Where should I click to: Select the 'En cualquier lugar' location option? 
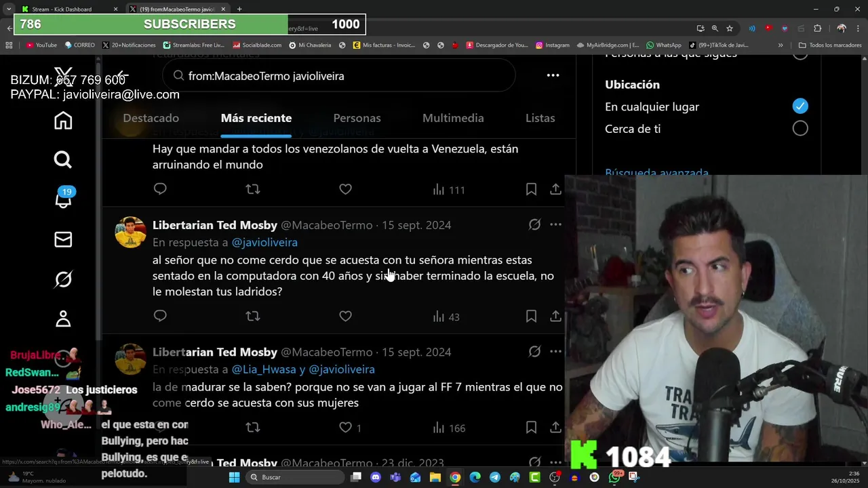tap(800, 106)
